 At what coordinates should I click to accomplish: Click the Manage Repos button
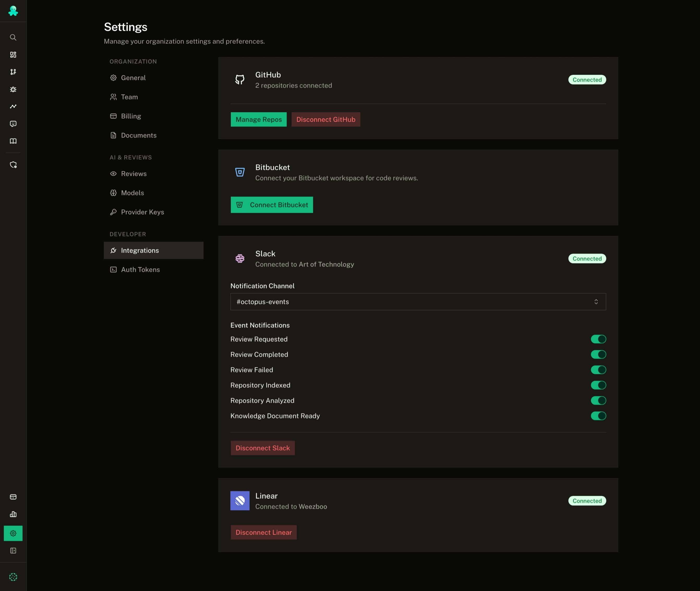(x=258, y=119)
